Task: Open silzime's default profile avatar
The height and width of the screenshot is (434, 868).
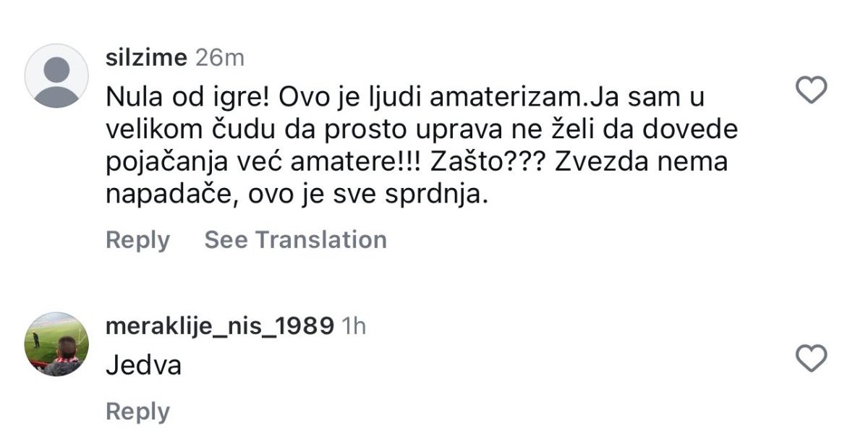Action: tap(56, 76)
